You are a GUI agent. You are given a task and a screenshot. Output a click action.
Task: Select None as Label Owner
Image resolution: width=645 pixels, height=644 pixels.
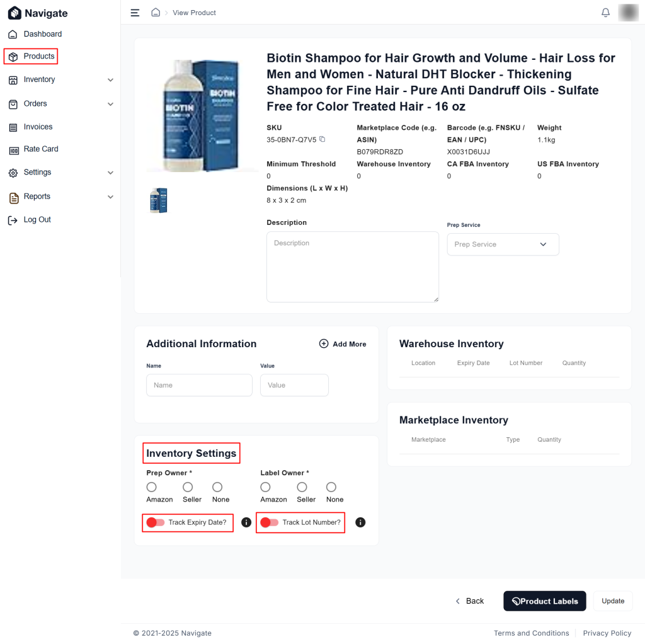331,487
